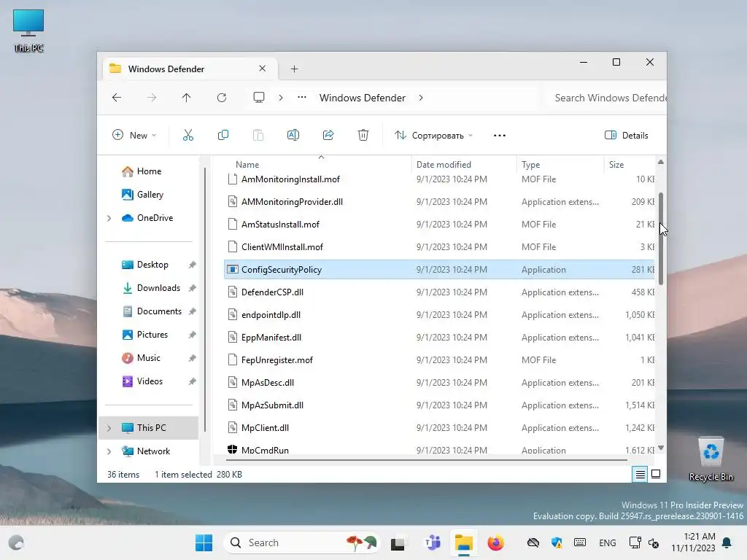Open Home in the navigation pane
The width and height of the screenshot is (747, 560).
tap(149, 171)
